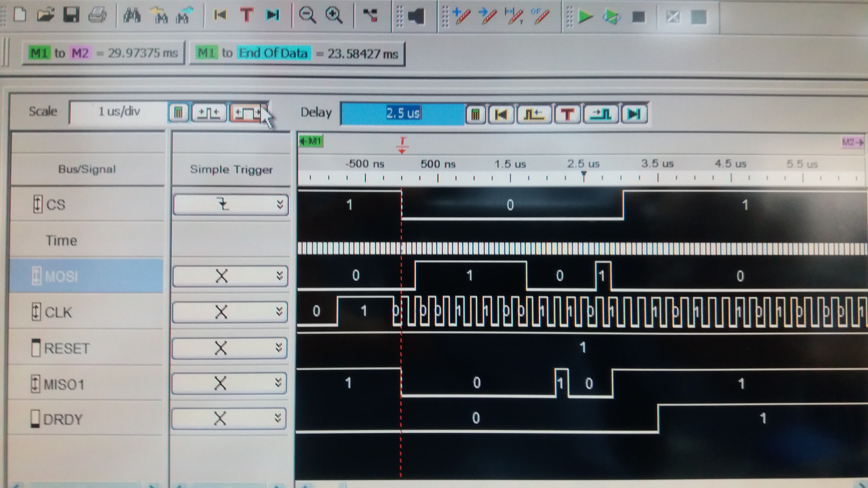Click the M2 marker in the timeline

click(x=852, y=142)
